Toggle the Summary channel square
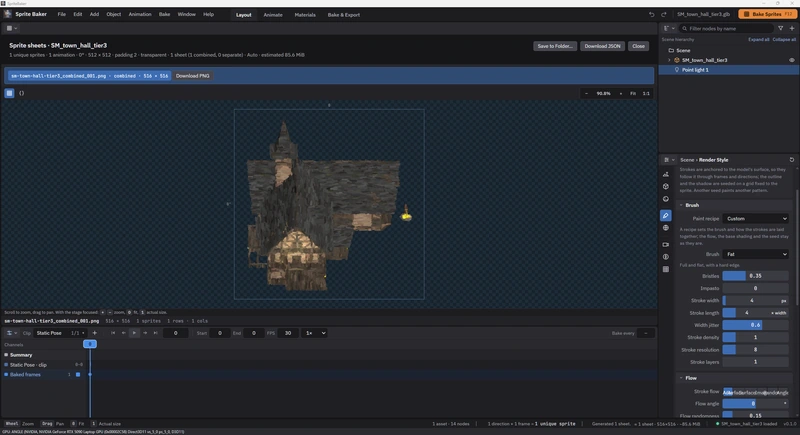 6,355
